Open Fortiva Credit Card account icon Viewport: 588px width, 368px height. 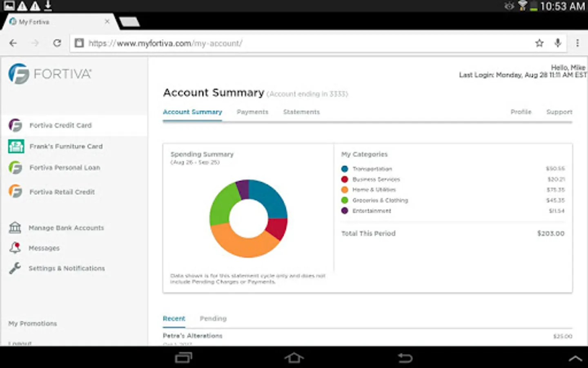point(16,125)
